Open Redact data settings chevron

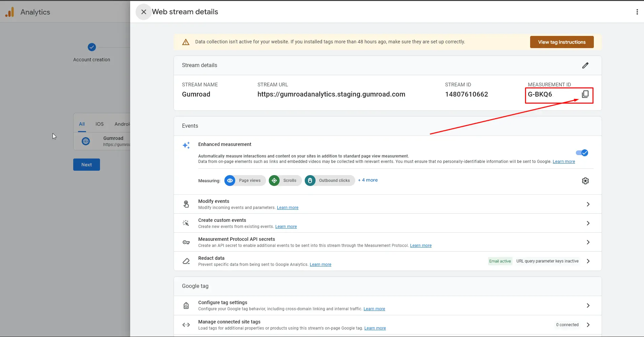point(588,261)
